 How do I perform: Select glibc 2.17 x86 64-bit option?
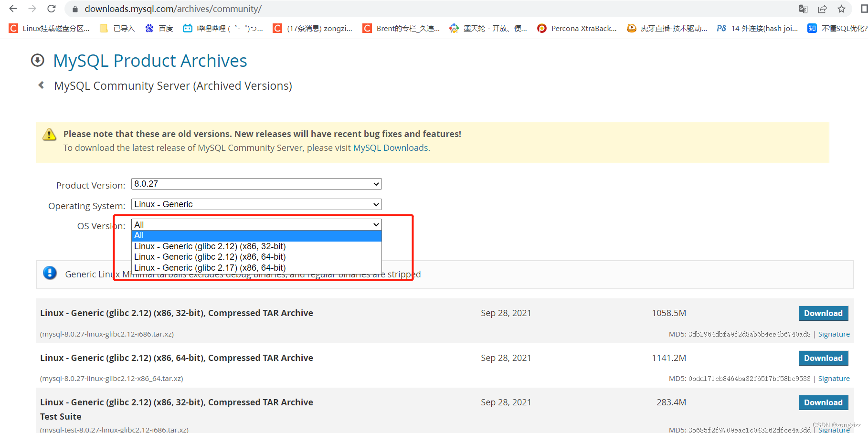tap(256, 268)
